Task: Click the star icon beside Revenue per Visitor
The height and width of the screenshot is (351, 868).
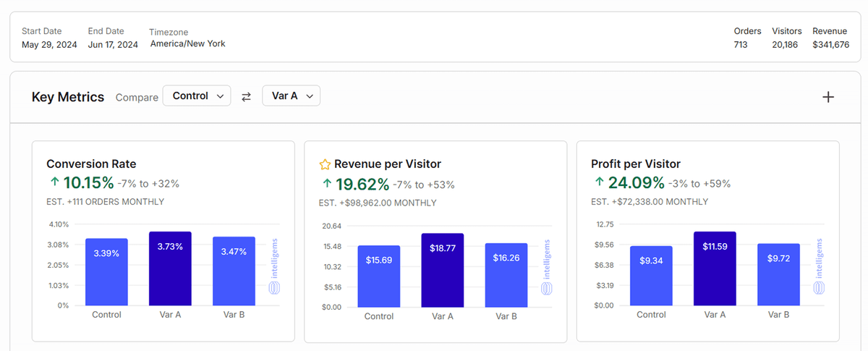Action: click(325, 164)
